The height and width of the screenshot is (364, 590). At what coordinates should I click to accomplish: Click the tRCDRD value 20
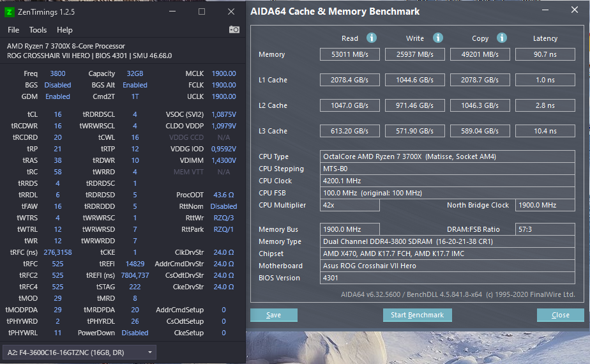click(x=57, y=137)
